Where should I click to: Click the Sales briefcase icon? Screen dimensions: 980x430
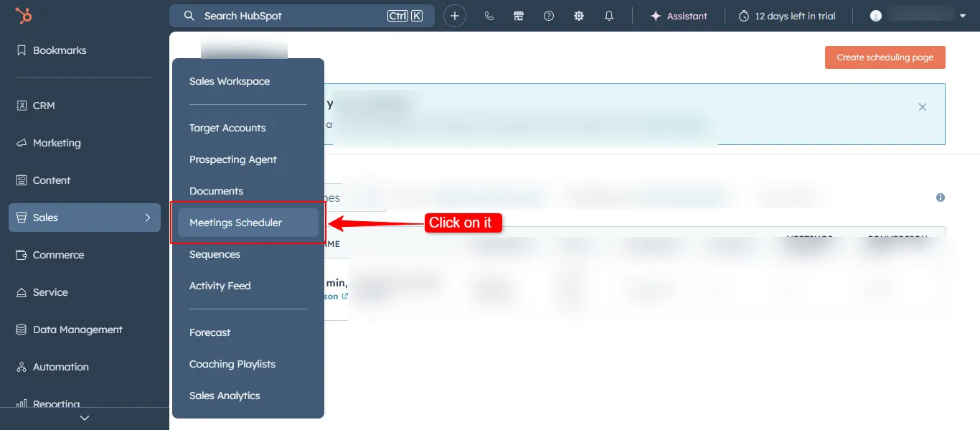21,218
